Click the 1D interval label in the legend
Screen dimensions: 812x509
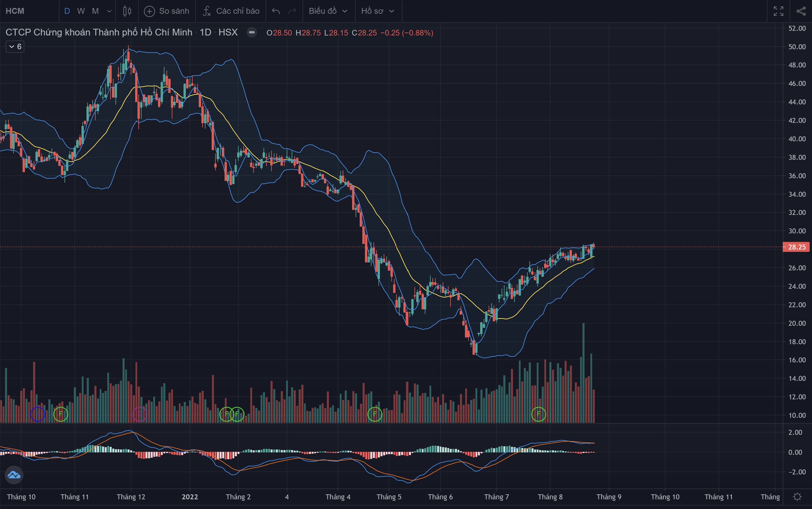pos(205,32)
